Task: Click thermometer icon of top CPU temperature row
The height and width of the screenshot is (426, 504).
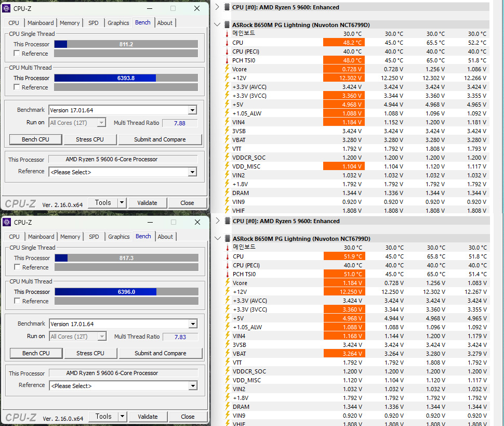Action: [x=227, y=43]
